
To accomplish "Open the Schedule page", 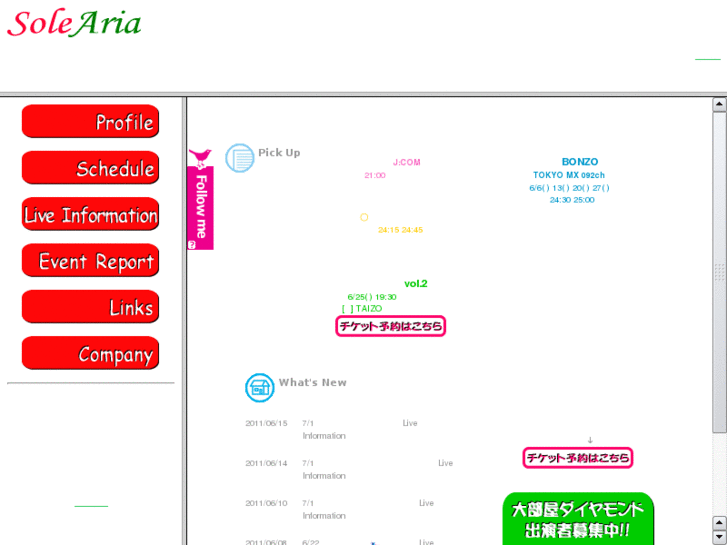I will (x=90, y=168).
